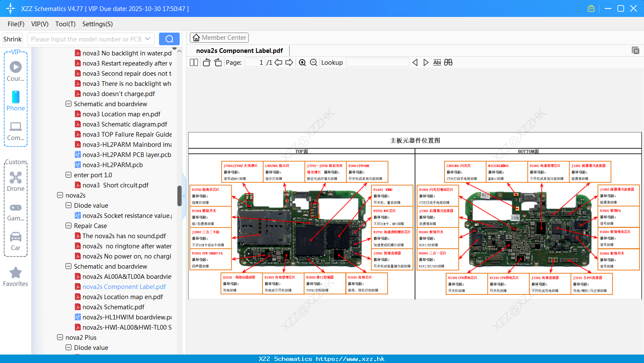This screenshot has width=644, height=363.
Task: Click the binoculars search icon
Action: (448, 63)
